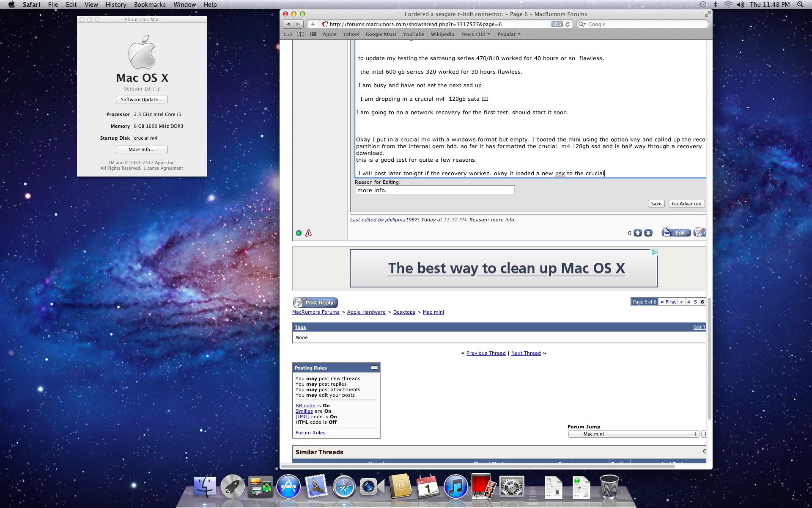
Task: Open the Window menu
Action: (x=185, y=5)
